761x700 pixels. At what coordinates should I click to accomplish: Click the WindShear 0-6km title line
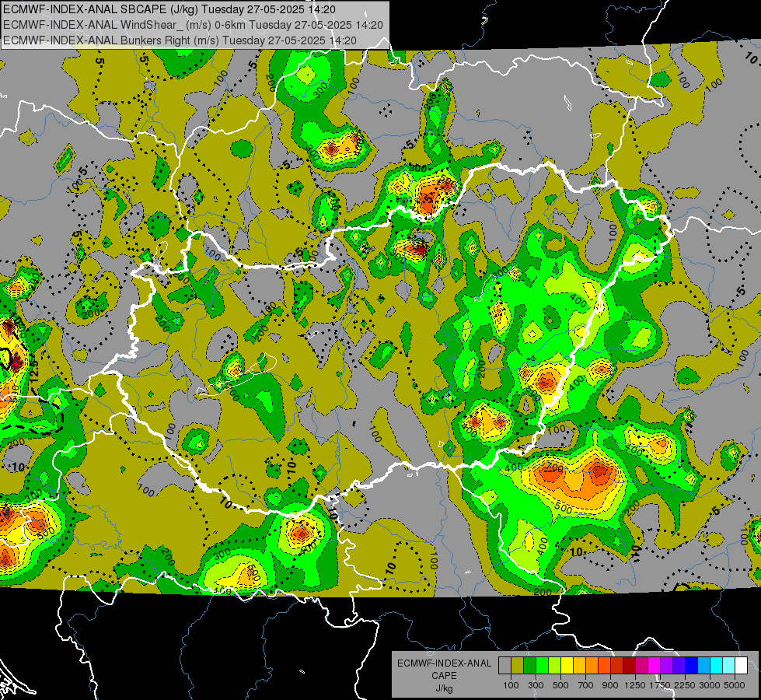[x=193, y=25]
